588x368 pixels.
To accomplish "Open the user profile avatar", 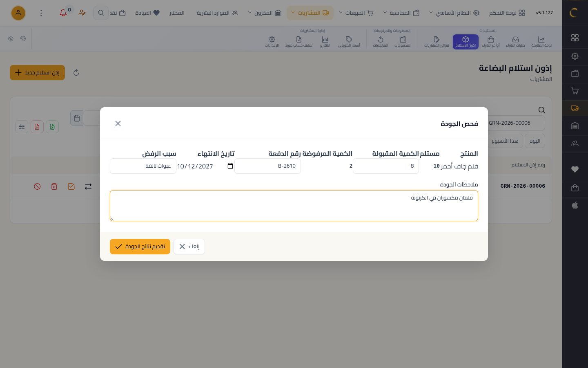I will coord(18,13).
